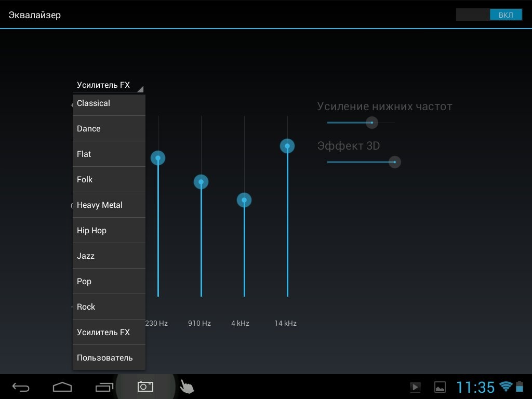Collapse the Усилитель FX preset dropdown
Screen dimensions: 532x399
tap(109, 85)
